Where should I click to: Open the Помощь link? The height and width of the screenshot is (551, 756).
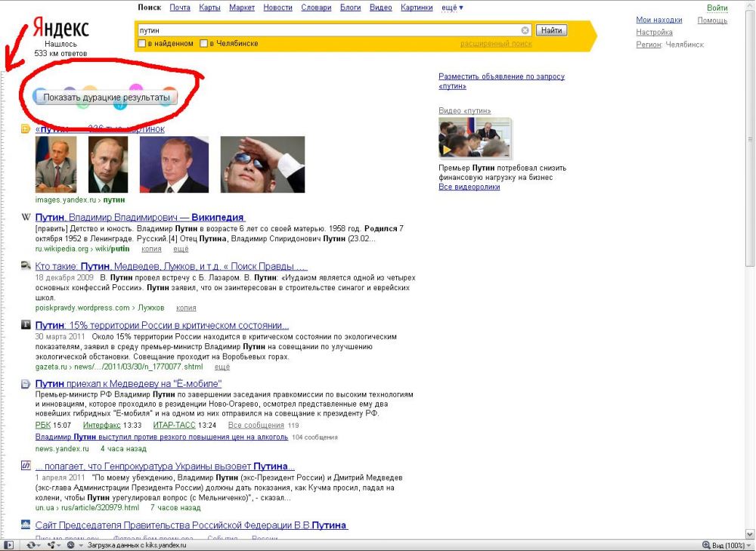(712, 20)
